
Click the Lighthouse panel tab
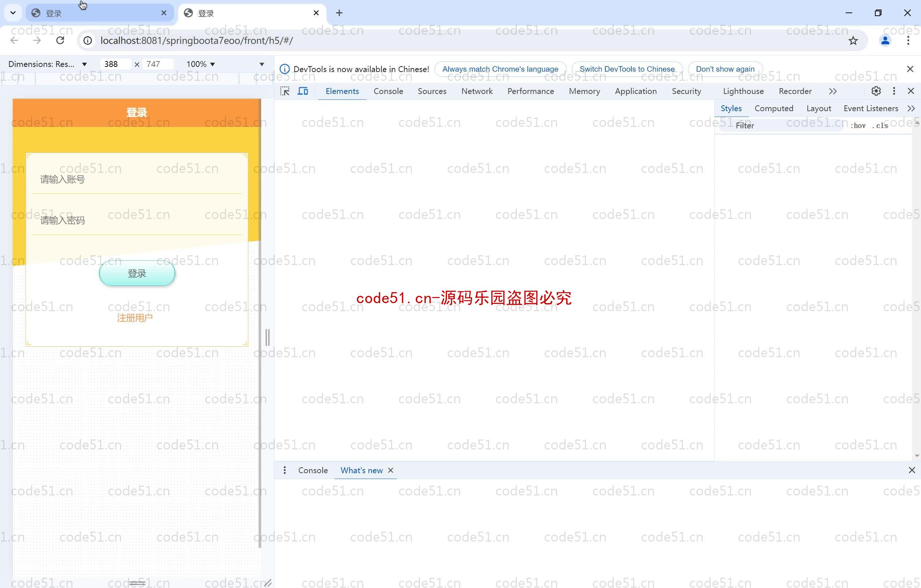743,91
